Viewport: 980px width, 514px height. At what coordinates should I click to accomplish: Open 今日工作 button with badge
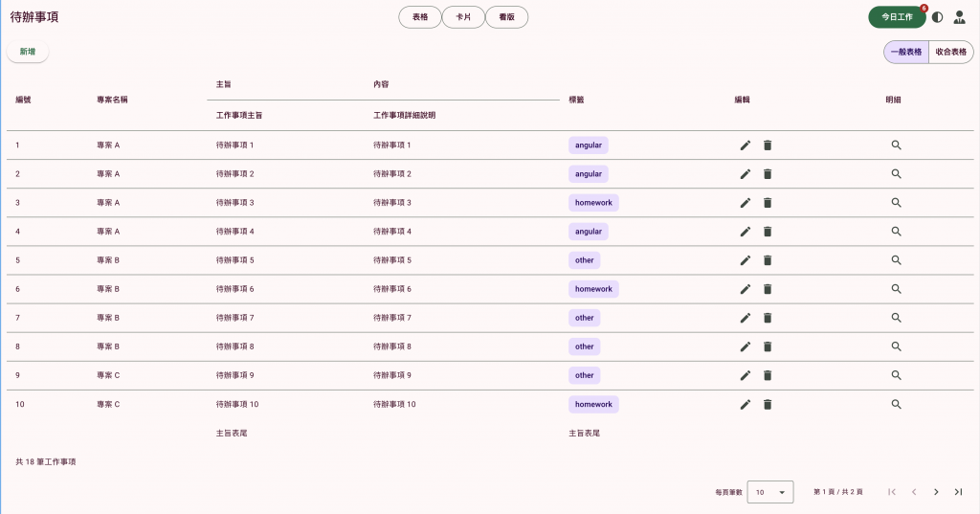click(897, 17)
